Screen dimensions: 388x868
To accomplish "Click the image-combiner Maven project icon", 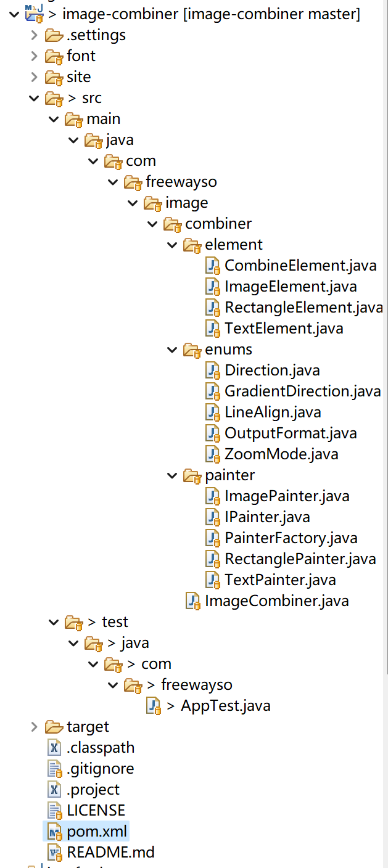I will [34, 13].
